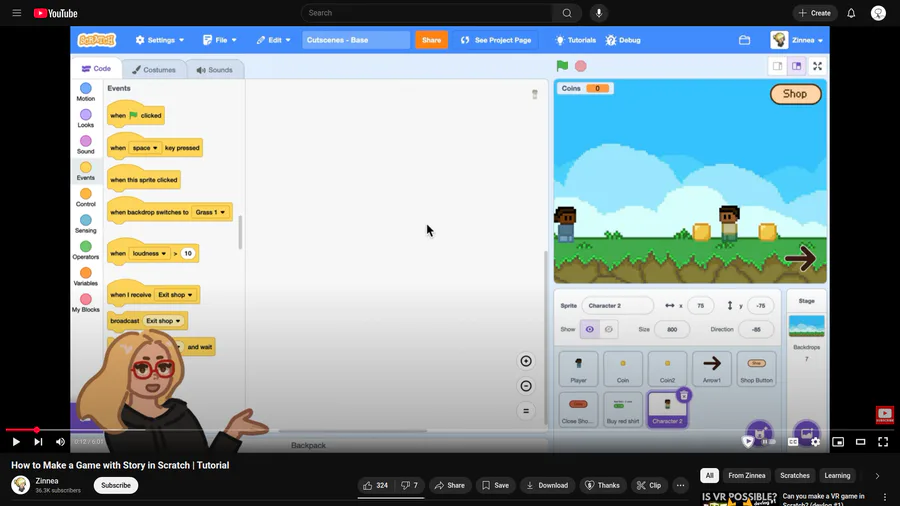Select the From Zinnea filter chip
Viewport: 900px width, 506px height.
(747, 476)
